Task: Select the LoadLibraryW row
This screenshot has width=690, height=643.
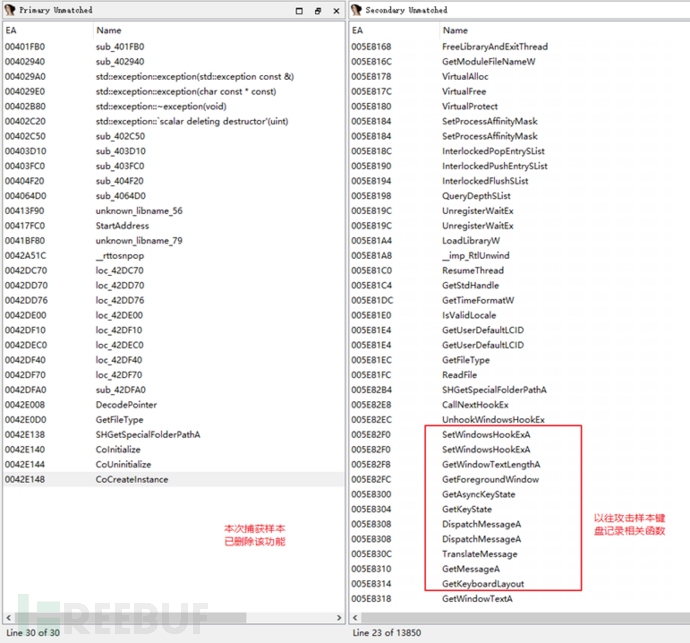Action: [x=520, y=241]
